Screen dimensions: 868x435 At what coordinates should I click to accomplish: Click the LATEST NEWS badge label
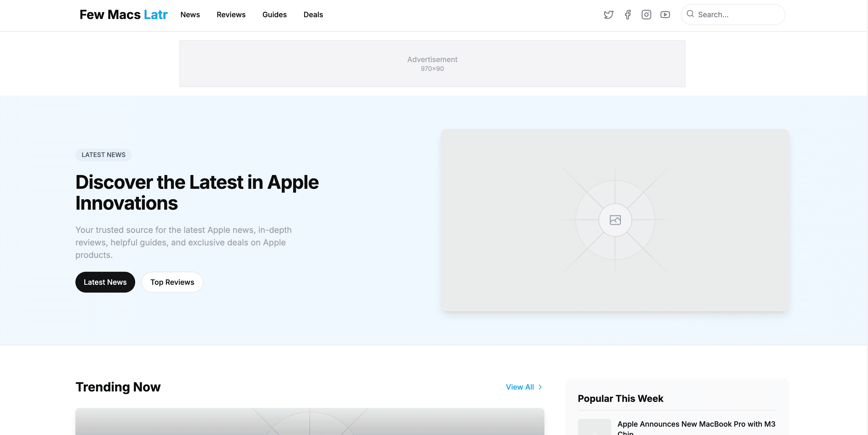(103, 155)
